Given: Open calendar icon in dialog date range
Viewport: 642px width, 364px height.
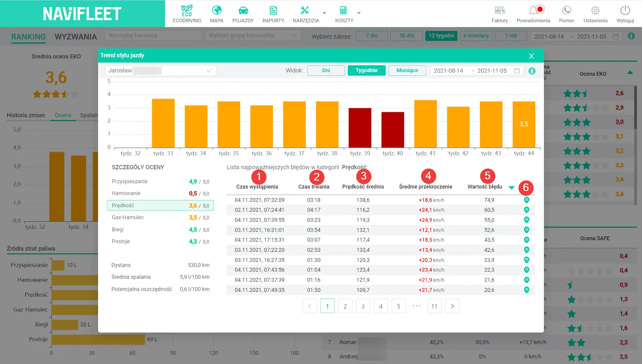Looking at the screenshot, I should (x=517, y=71).
